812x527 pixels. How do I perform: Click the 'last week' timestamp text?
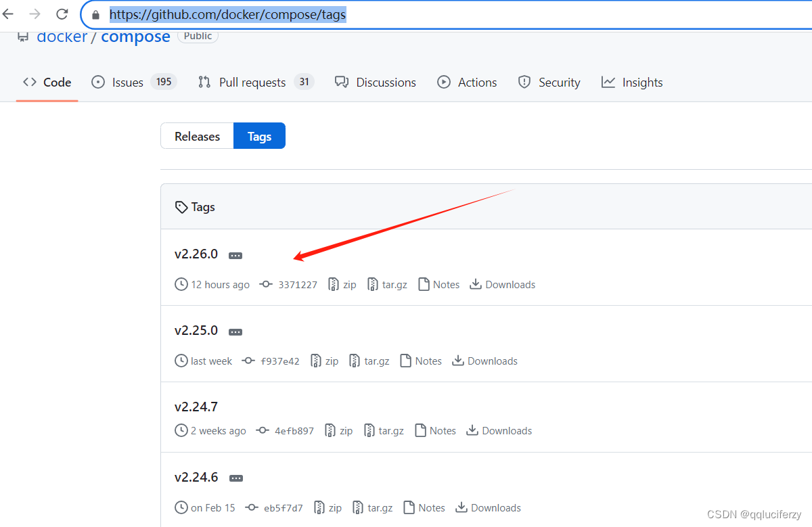click(211, 361)
